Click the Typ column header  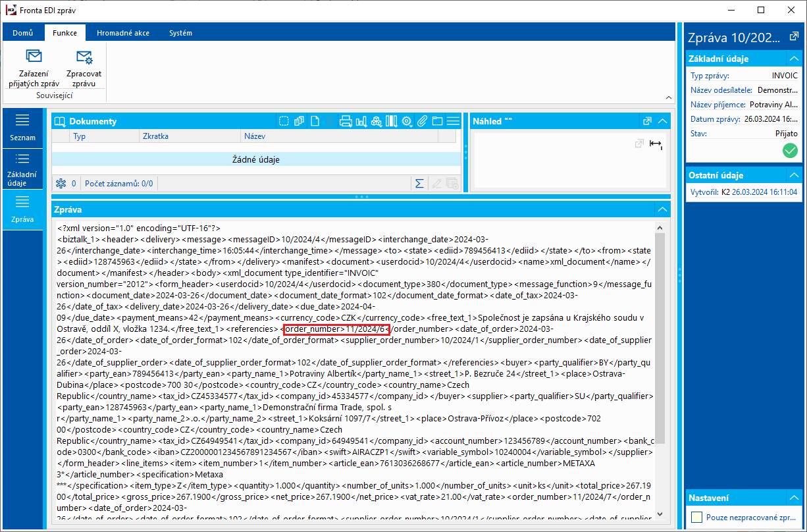coord(103,136)
